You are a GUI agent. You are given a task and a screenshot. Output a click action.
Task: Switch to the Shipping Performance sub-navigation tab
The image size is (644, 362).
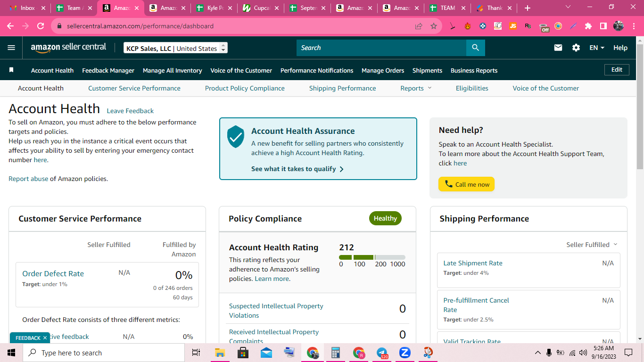point(343,88)
